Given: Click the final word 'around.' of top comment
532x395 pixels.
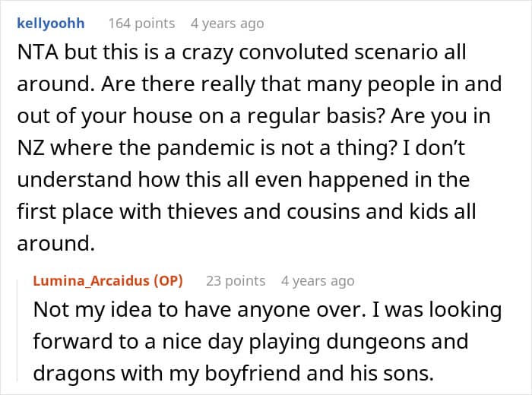Looking at the screenshot, I should 56,243.
